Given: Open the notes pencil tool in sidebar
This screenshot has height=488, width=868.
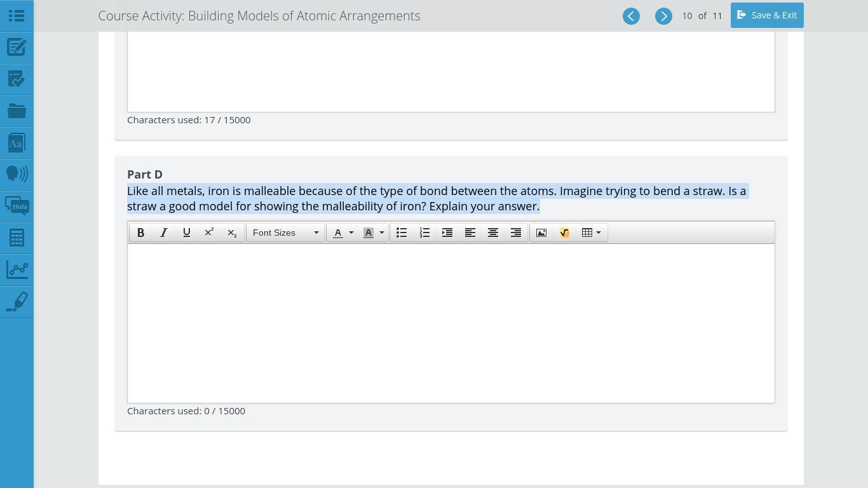Looking at the screenshot, I should tap(17, 48).
